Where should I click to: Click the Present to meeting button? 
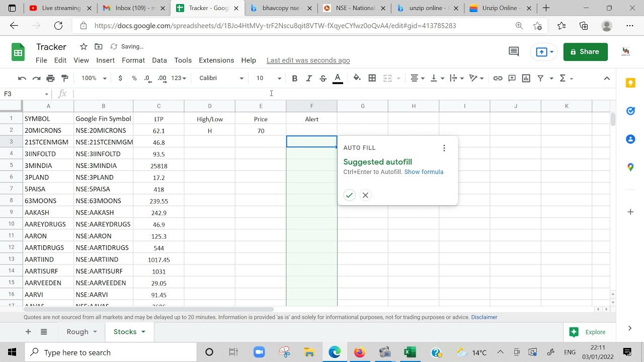coord(544,52)
